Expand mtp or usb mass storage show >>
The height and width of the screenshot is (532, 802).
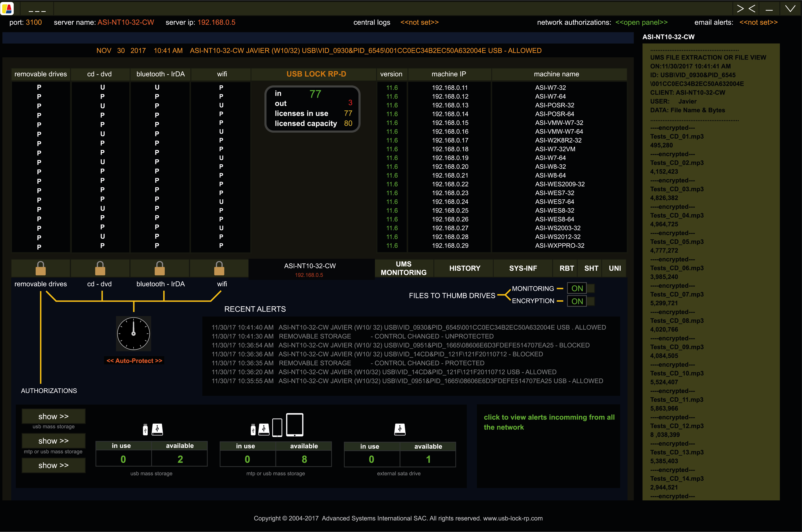point(53,441)
